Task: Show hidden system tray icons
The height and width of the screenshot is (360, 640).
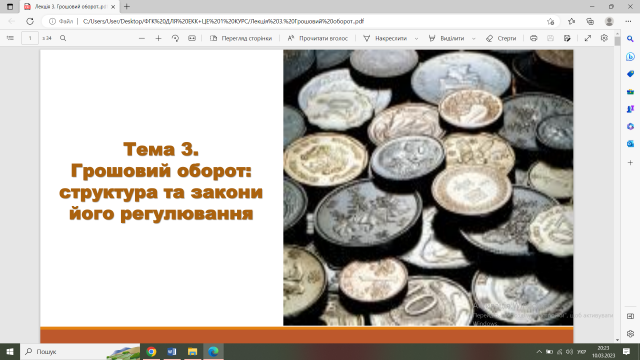Action: (x=539, y=351)
